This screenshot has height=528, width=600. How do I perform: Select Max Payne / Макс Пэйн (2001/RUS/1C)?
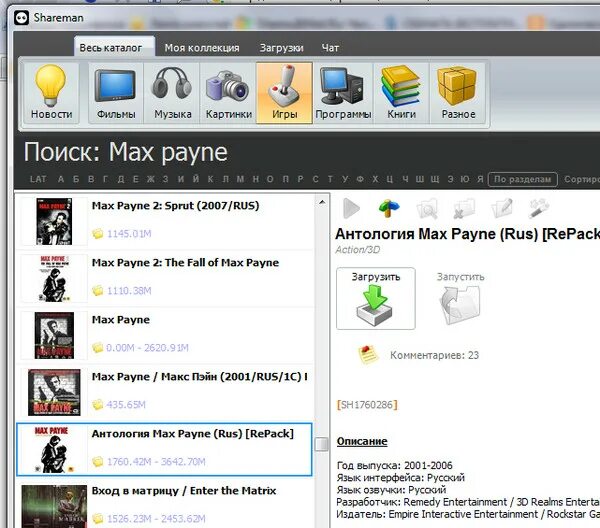coord(165,393)
